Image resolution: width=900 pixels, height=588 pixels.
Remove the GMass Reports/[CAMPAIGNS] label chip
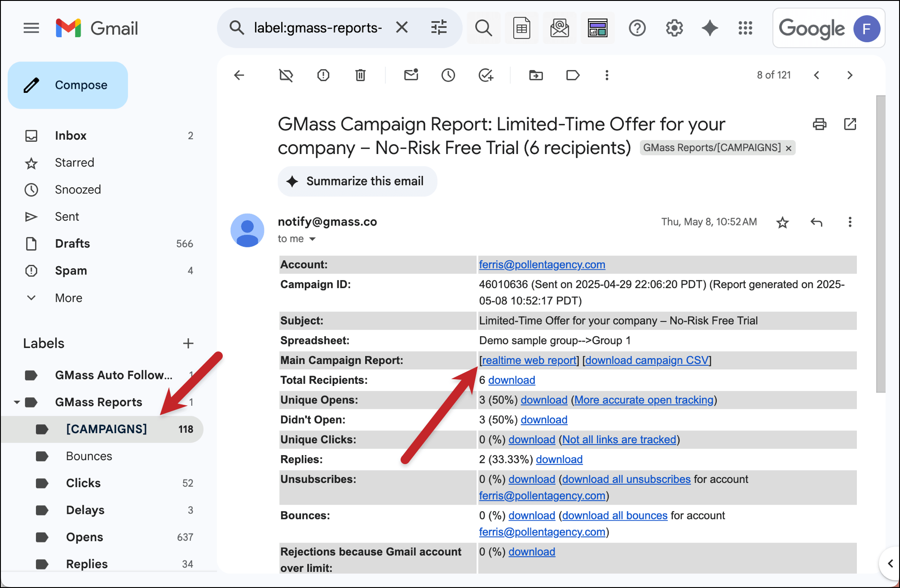tap(789, 148)
